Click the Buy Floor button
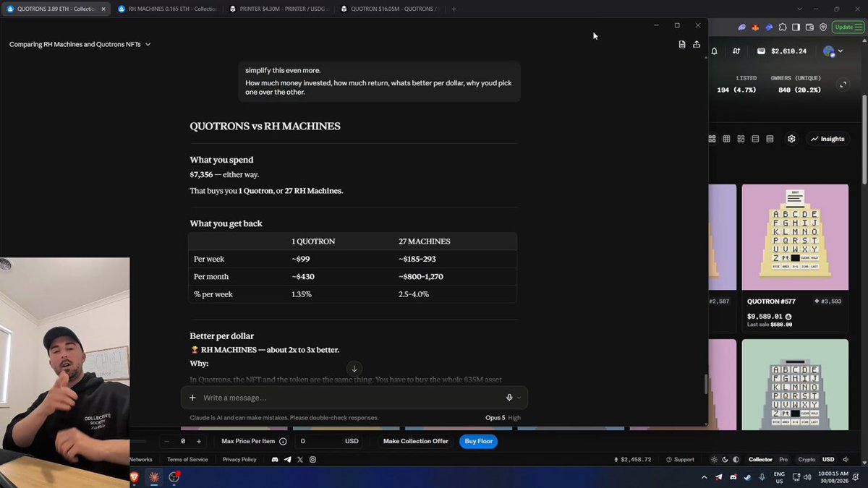Viewport: 868px width, 488px height. coord(478,441)
